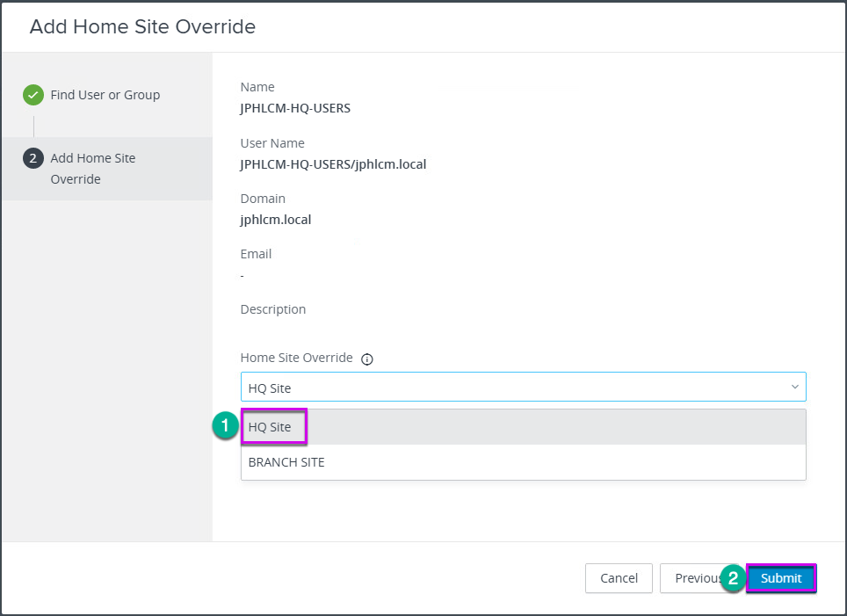The width and height of the screenshot is (847, 616).
Task: Click the Description field label
Action: pyautogui.click(x=272, y=309)
